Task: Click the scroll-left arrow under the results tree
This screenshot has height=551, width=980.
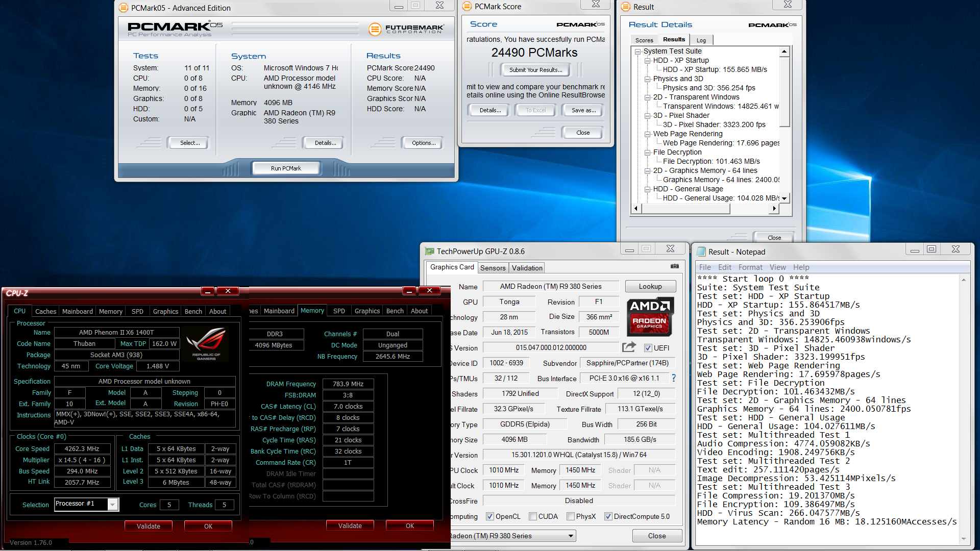Action: point(636,208)
